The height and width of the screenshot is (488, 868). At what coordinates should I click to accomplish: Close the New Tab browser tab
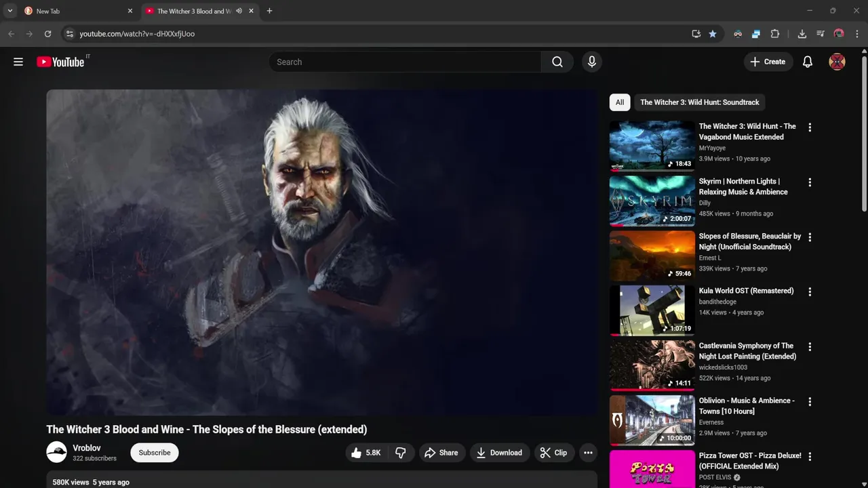pos(130,11)
